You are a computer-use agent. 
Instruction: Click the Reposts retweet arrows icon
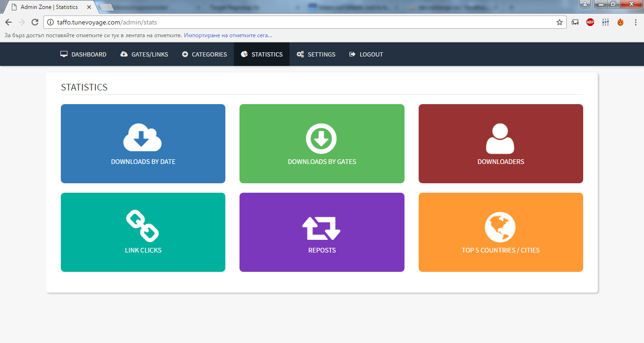click(x=321, y=228)
